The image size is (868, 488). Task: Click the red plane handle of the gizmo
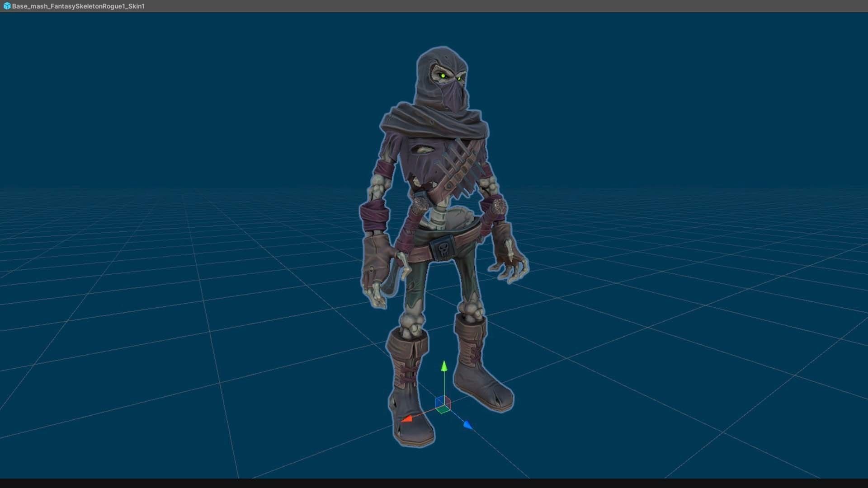447,402
